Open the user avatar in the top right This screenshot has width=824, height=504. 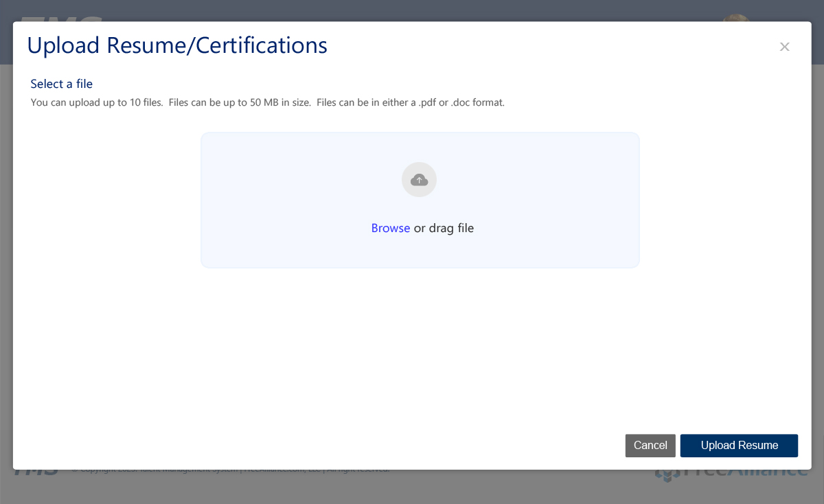735,16
